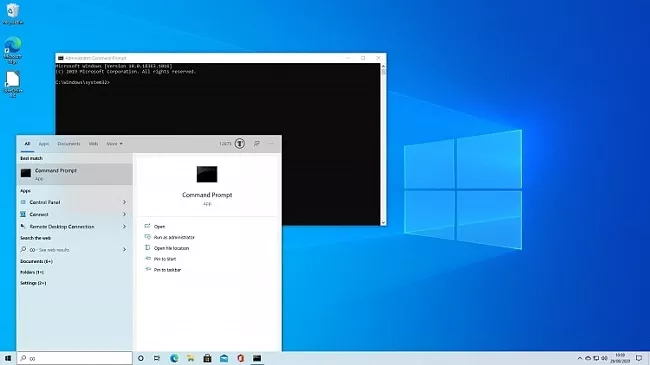
Task: Click Open in the Command Prompt preview
Action: [159, 226]
